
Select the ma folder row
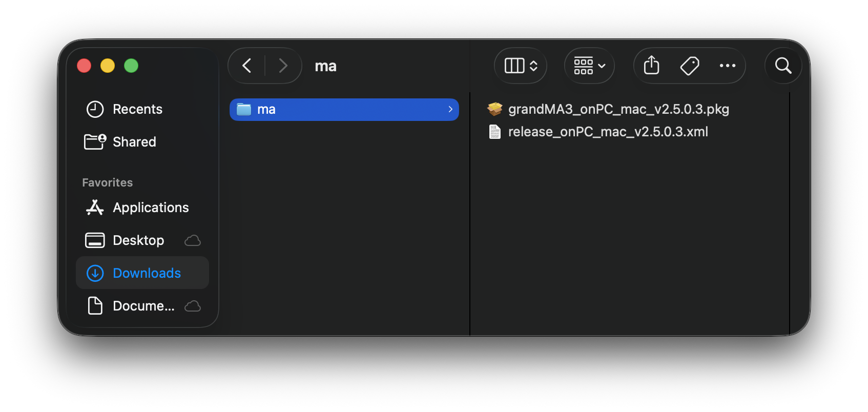pos(344,110)
